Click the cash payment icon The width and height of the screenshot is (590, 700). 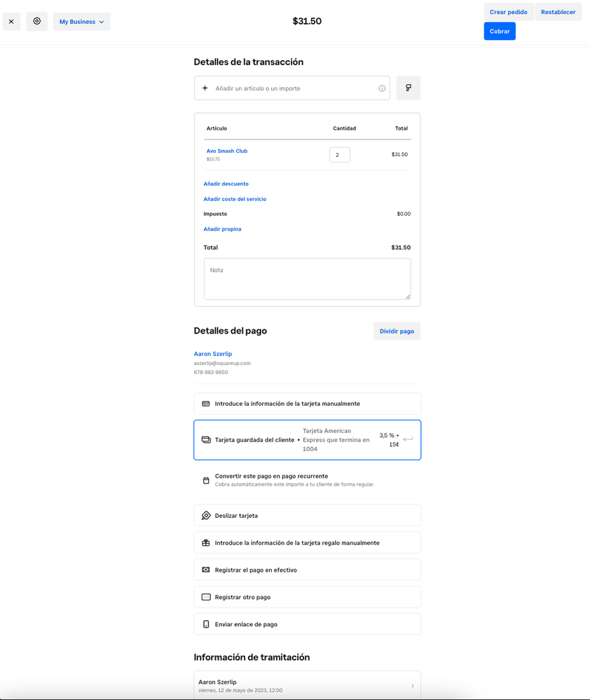[x=206, y=570]
